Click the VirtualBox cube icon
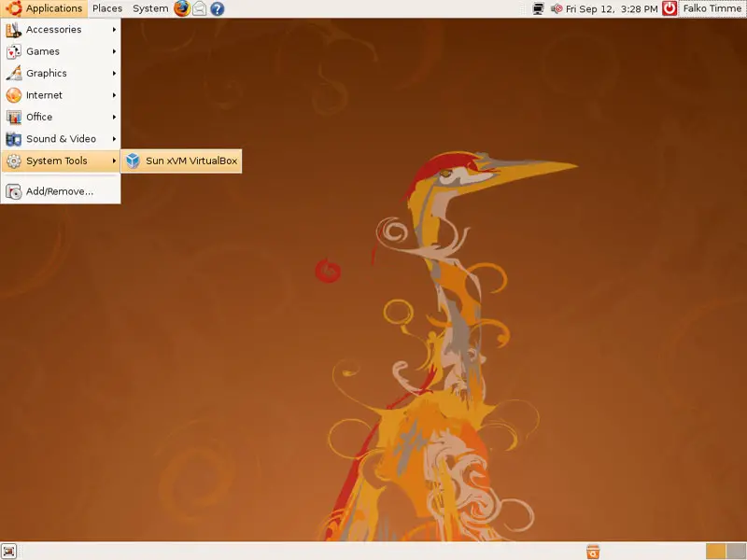 tap(133, 161)
